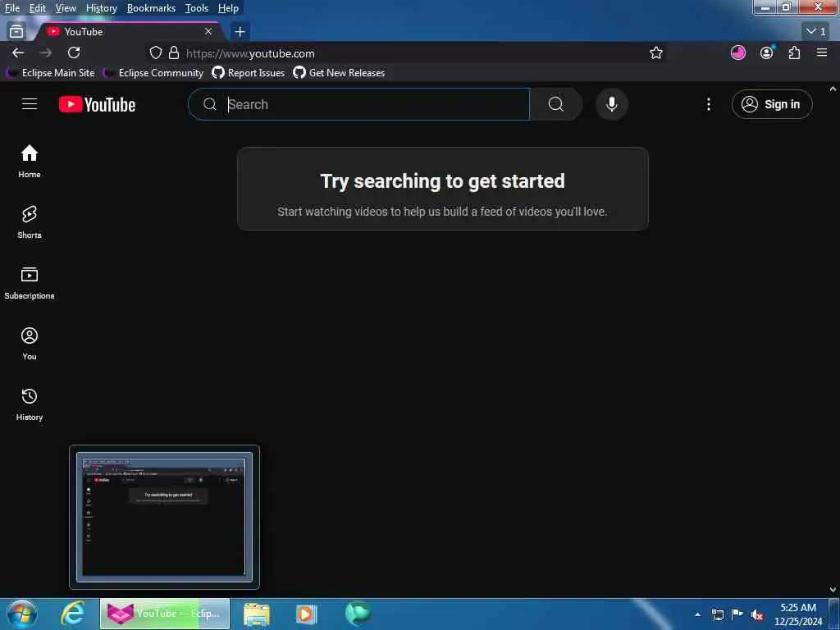Open the tab overview icon
Viewport: 840px width, 630px height.
[x=16, y=32]
